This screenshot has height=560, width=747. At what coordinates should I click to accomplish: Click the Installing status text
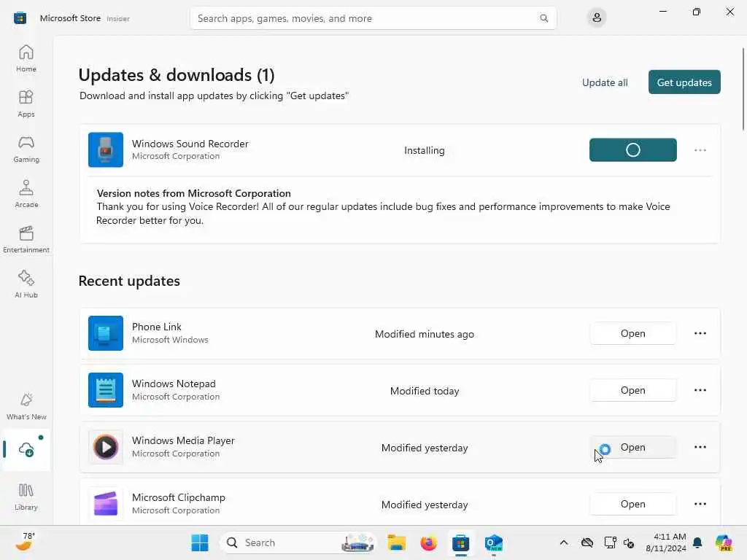tap(424, 150)
